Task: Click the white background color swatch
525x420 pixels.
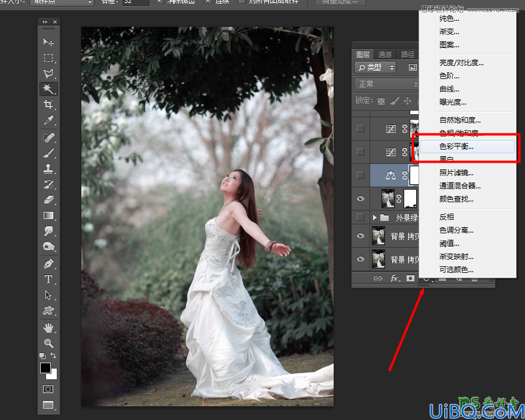Action: click(x=54, y=376)
